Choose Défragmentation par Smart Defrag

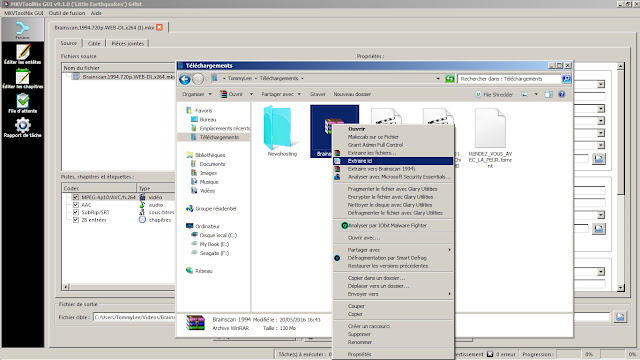pyautogui.click(x=393, y=258)
